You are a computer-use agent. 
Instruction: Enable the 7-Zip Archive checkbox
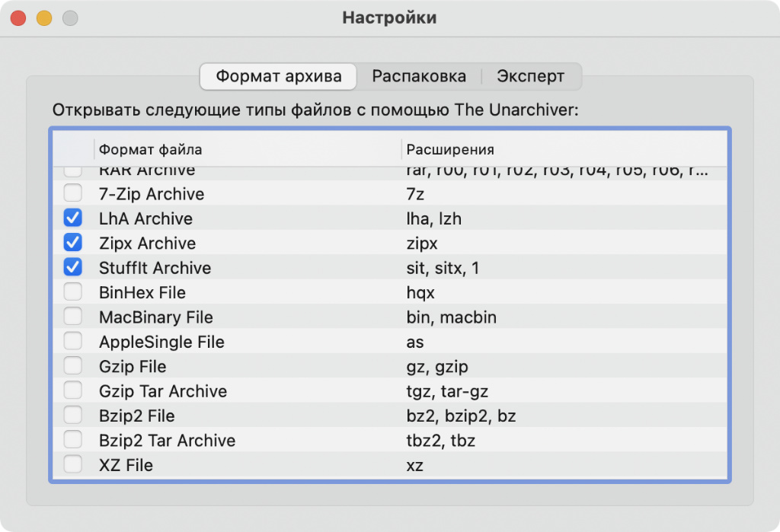tap(73, 194)
